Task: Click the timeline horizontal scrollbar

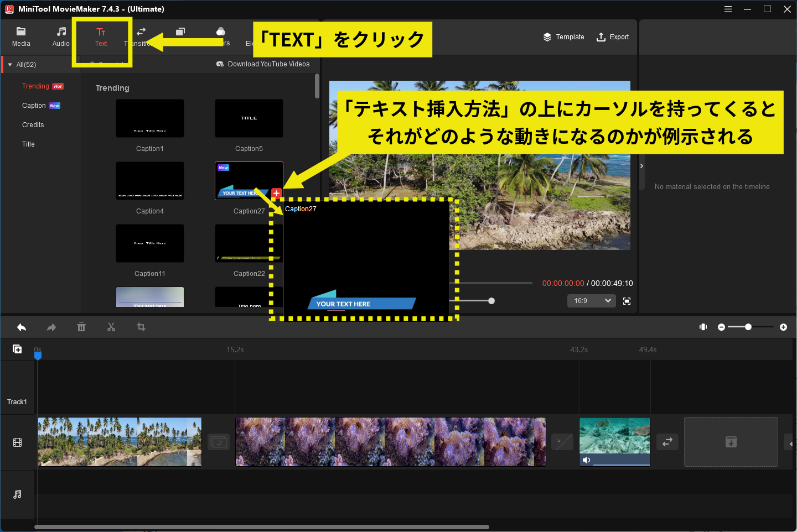Action: tap(262, 527)
